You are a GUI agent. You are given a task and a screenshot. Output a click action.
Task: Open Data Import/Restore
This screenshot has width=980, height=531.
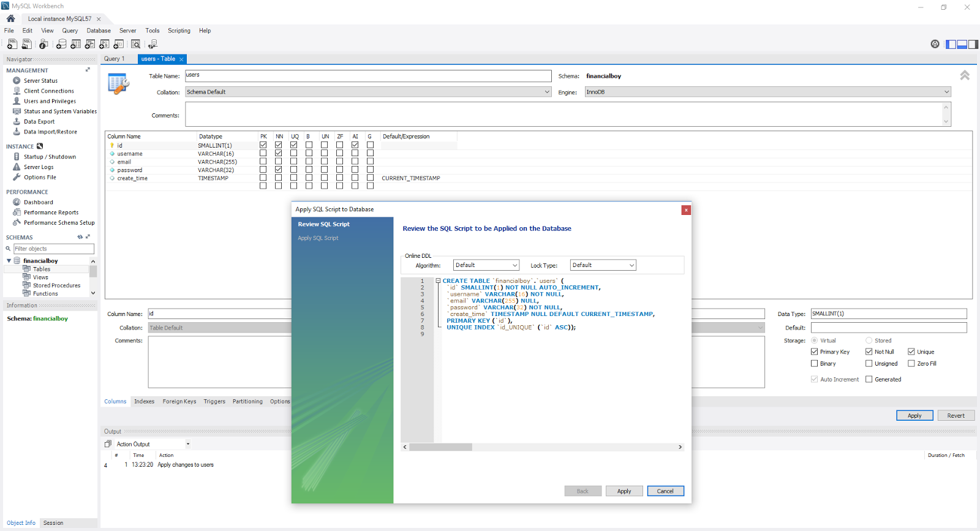pyautogui.click(x=50, y=132)
